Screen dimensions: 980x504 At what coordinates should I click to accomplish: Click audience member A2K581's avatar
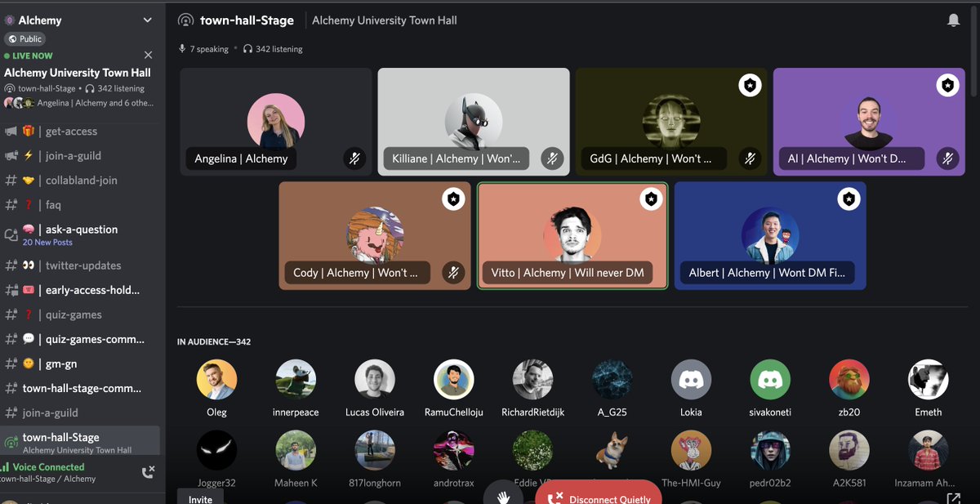point(849,451)
